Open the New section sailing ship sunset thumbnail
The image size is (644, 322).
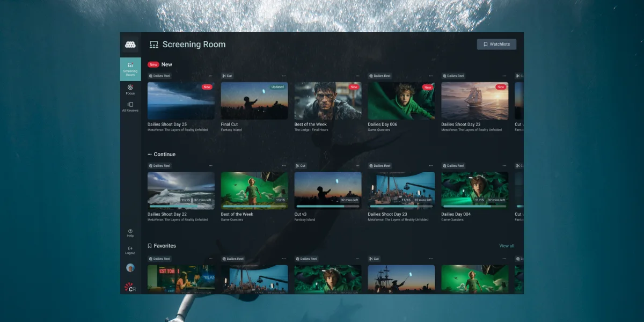(x=475, y=101)
